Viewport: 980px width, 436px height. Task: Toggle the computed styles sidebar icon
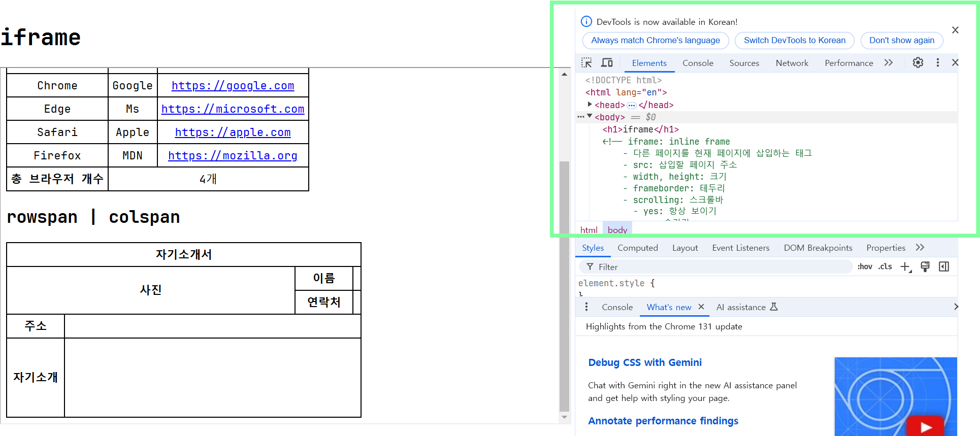tap(944, 267)
